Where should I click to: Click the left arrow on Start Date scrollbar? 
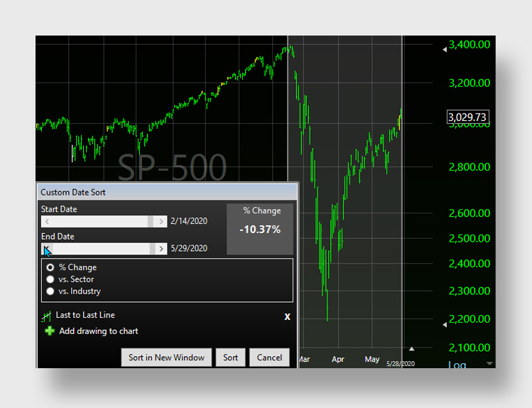click(x=47, y=222)
